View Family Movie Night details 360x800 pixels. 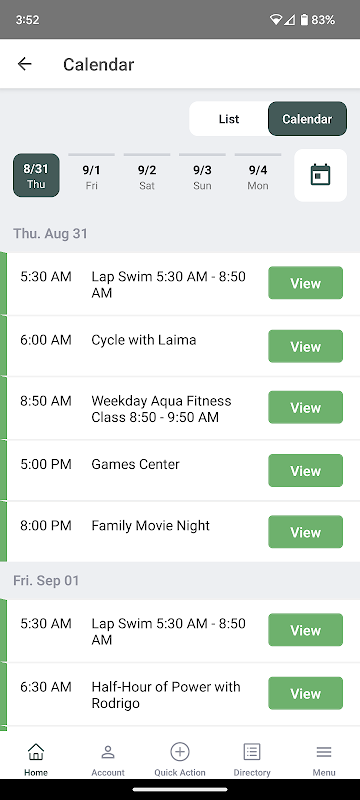[305, 532]
